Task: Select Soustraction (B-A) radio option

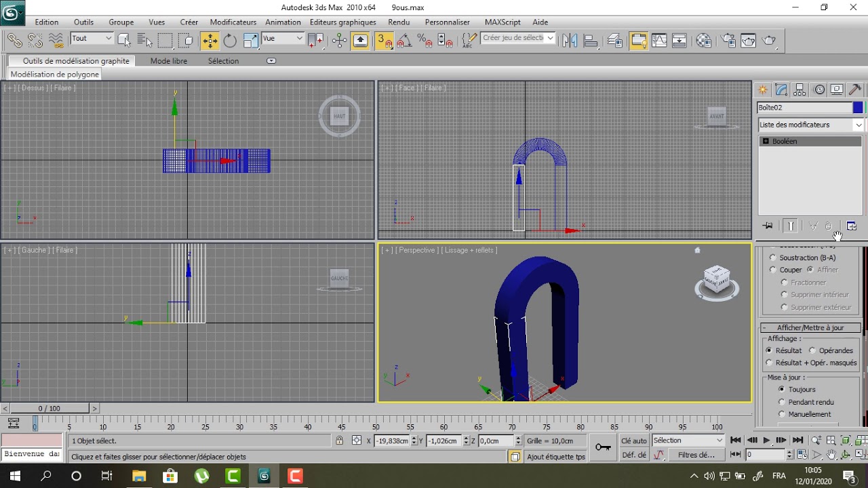Action: [x=772, y=258]
